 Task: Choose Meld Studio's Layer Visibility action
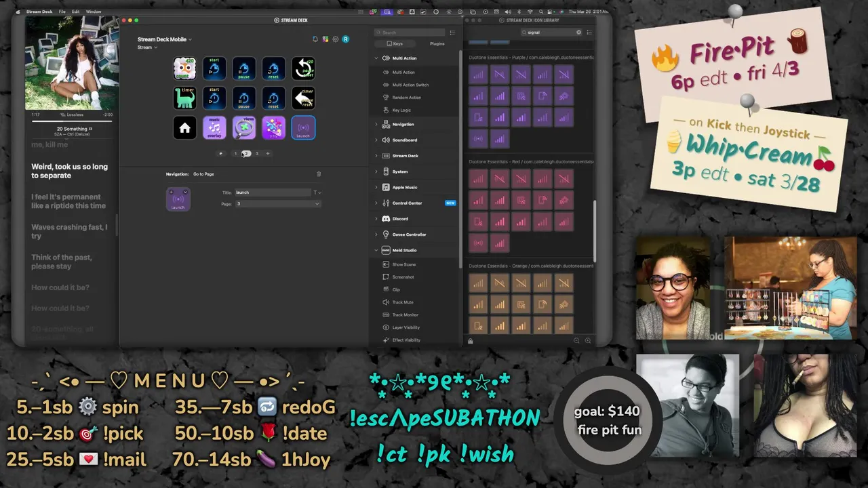(x=406, y=327)
